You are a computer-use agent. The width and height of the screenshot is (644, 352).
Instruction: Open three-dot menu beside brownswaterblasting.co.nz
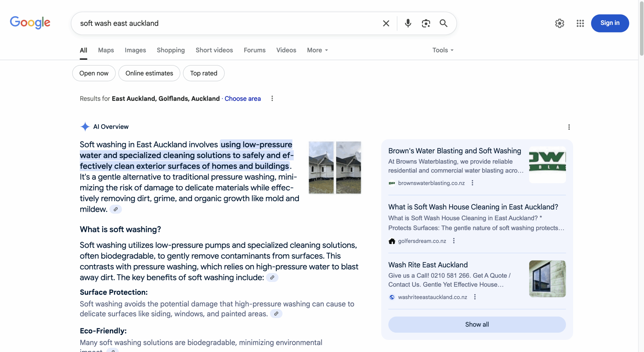click(x=472, y=183)
